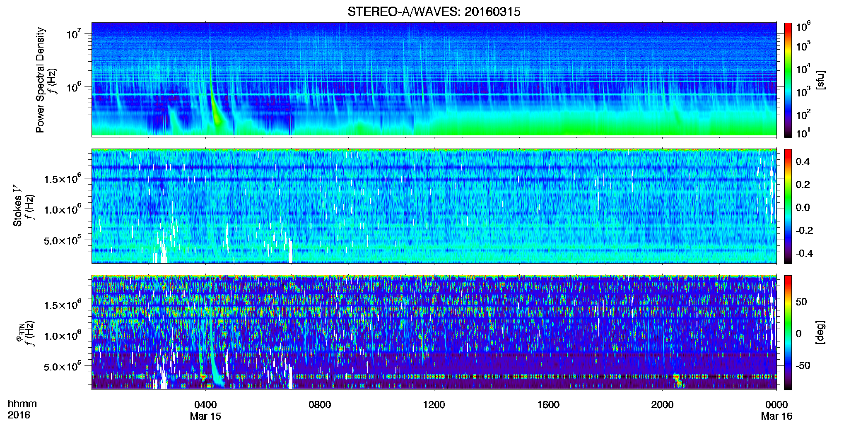Click the white data gap near 0700 in Stokes panel

point(291,251)
